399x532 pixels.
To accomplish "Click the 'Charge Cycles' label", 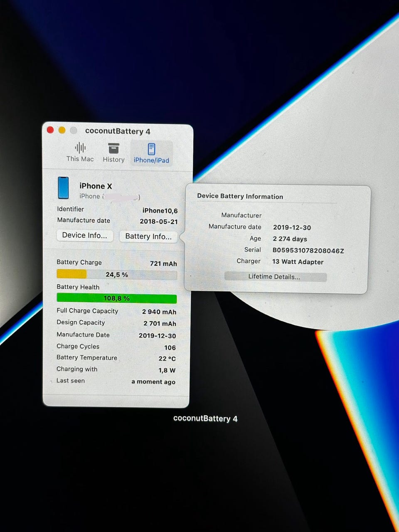I will [x=78, y=346].
